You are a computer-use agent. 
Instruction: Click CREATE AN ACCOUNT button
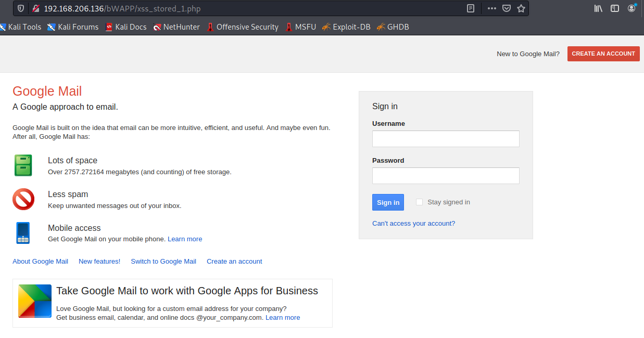coord(603,54)
